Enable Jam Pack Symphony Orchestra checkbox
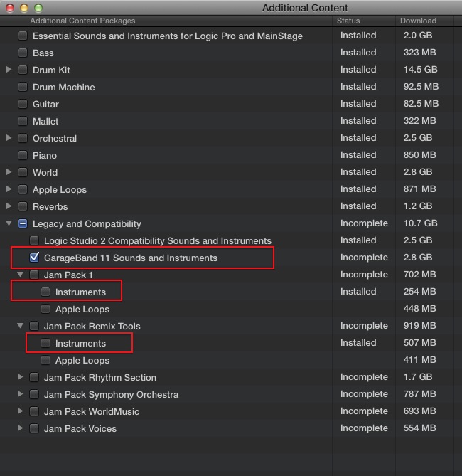 (x=34, y=394)
